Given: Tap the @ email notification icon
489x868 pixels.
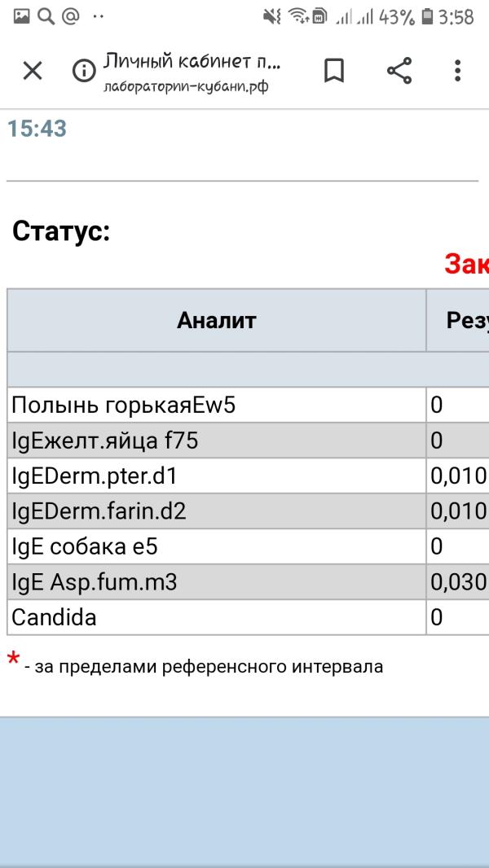Looking at the screenshot, I should (x=71, y=16).
